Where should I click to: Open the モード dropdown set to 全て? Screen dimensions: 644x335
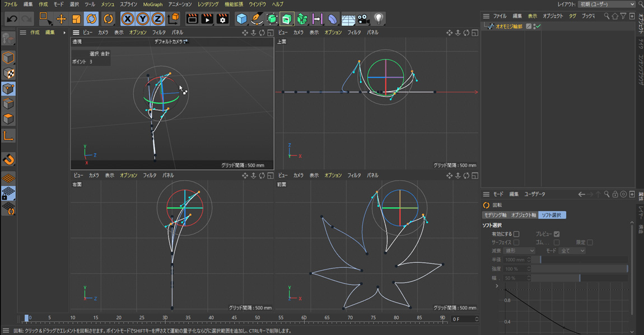(x=572, y=251)
